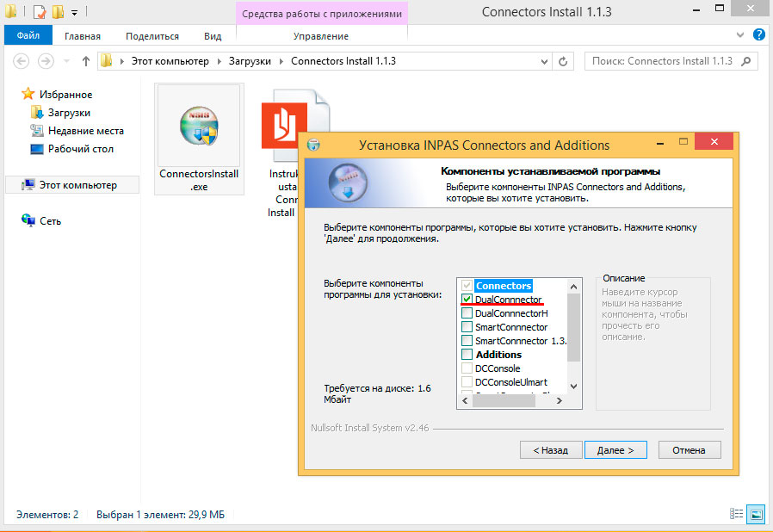Expand the address bar history dropdown

pos(544,62)
